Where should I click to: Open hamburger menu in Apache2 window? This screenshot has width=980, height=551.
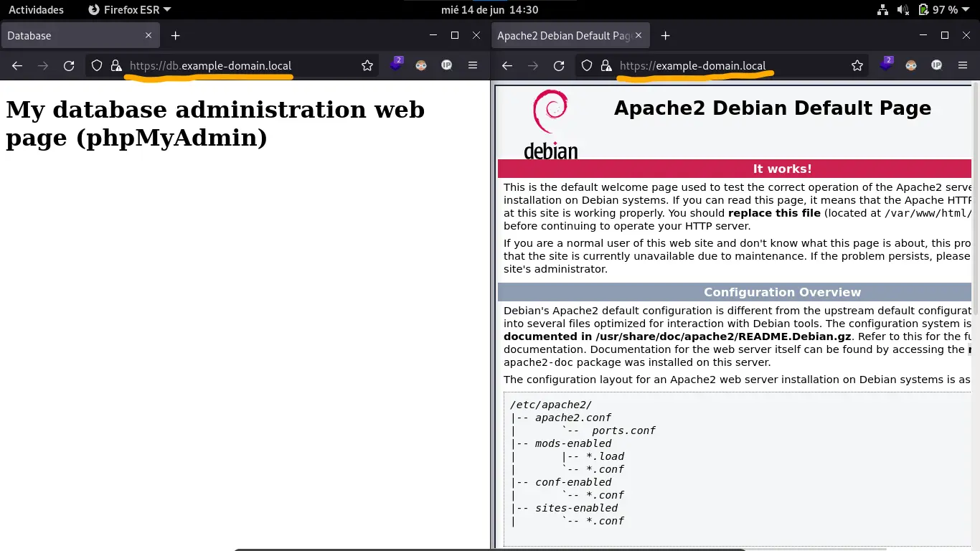click(x=963, y=65)
